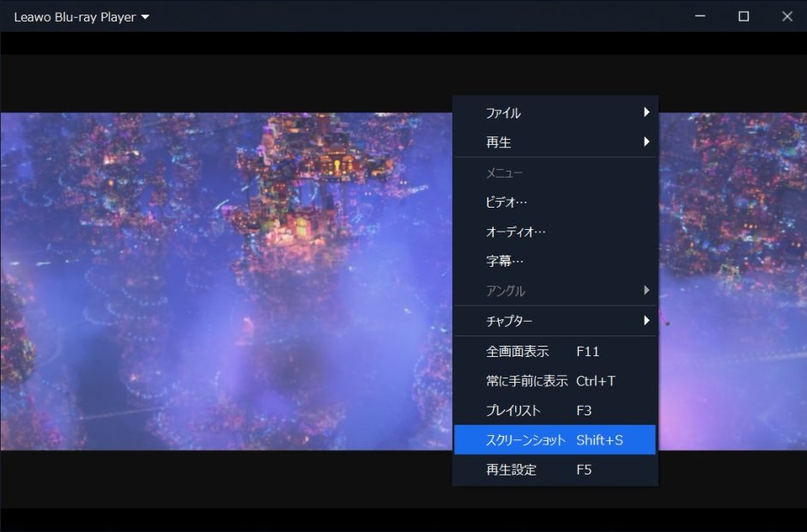
Task: Open the Leawo Blu-ray Player title dropdown
Action: [x=143, y=15]
